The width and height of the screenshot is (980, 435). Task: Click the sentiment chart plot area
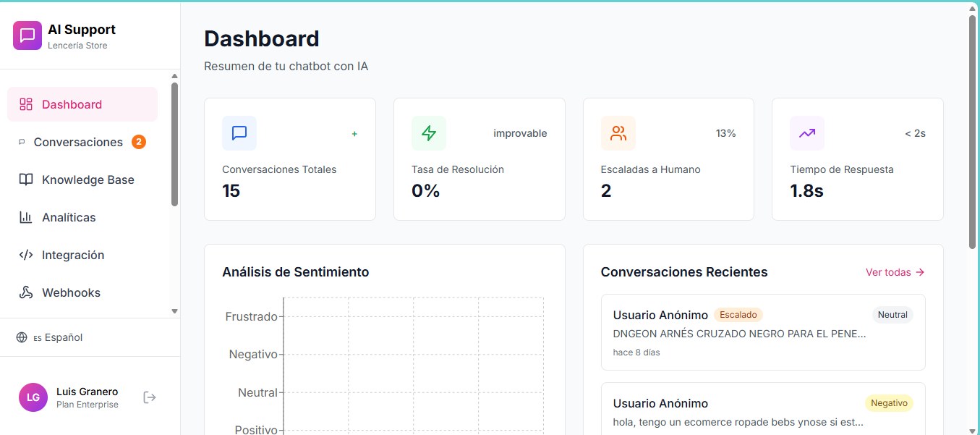click(413, 366)
